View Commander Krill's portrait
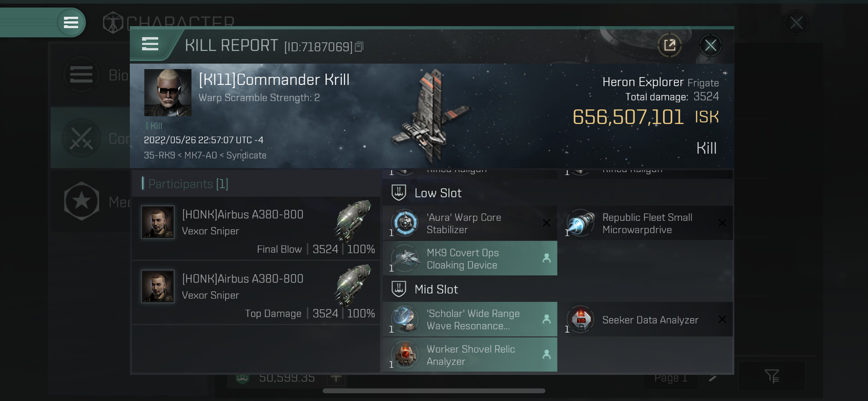Viewport: 868px width, 401px height. 168,93
